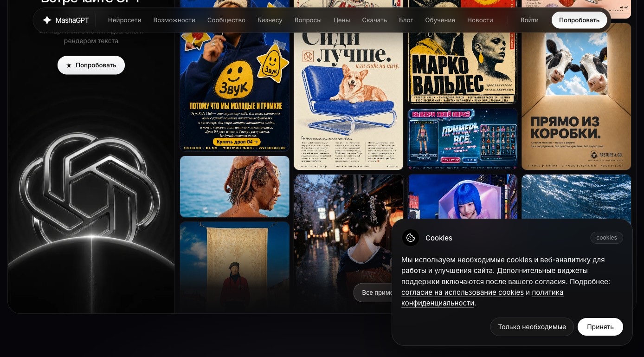Open the Вопросы page
Viewport: 644px width, 357px height.
pyautogui.click(x=308, y=20)
